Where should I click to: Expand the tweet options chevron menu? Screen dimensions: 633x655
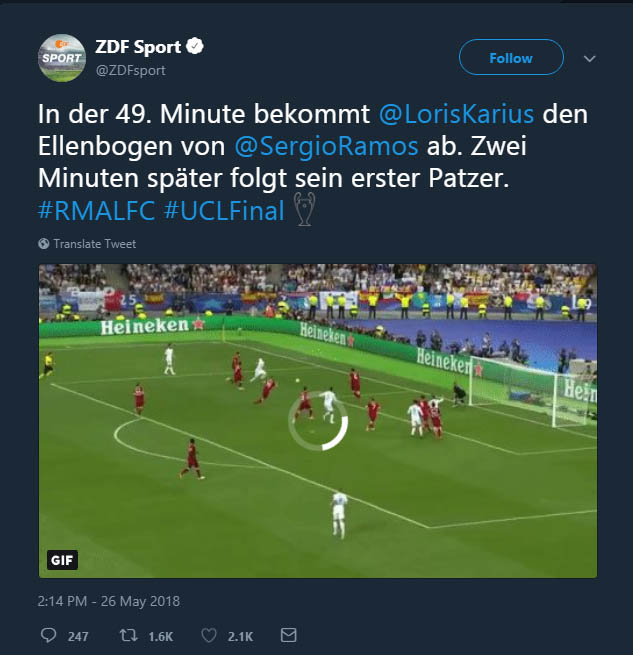coord(589,58)
